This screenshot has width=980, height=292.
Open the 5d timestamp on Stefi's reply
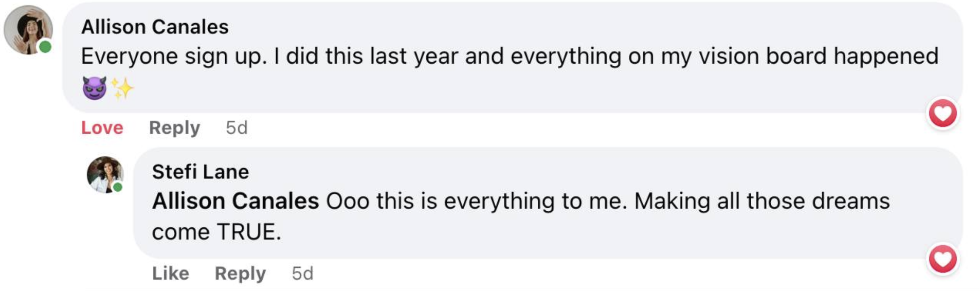pos(302,273)
